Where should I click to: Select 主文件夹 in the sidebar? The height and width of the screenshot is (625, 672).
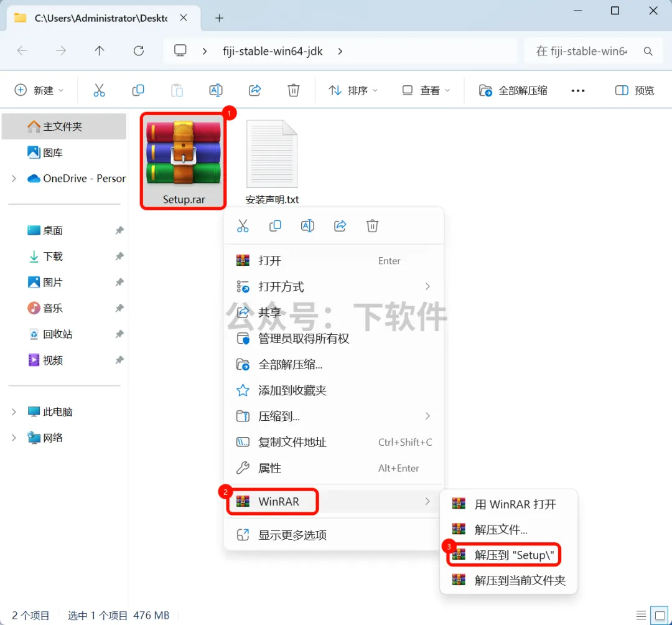[64, 126]
